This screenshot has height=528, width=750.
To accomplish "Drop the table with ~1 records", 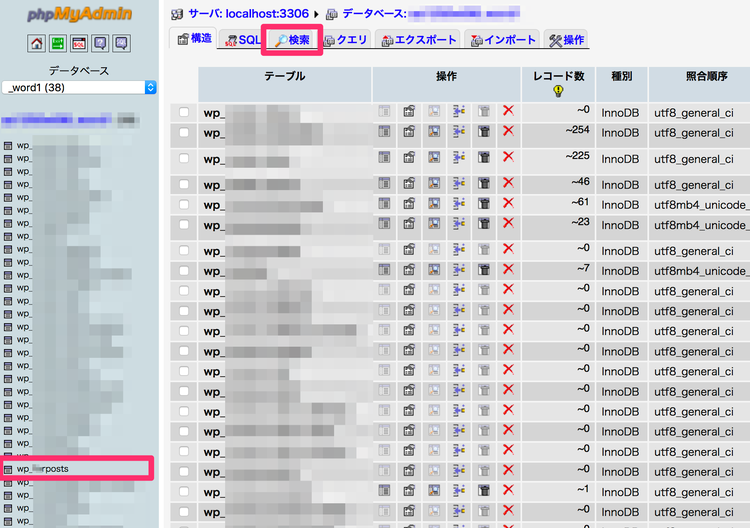I will [508, 490].
